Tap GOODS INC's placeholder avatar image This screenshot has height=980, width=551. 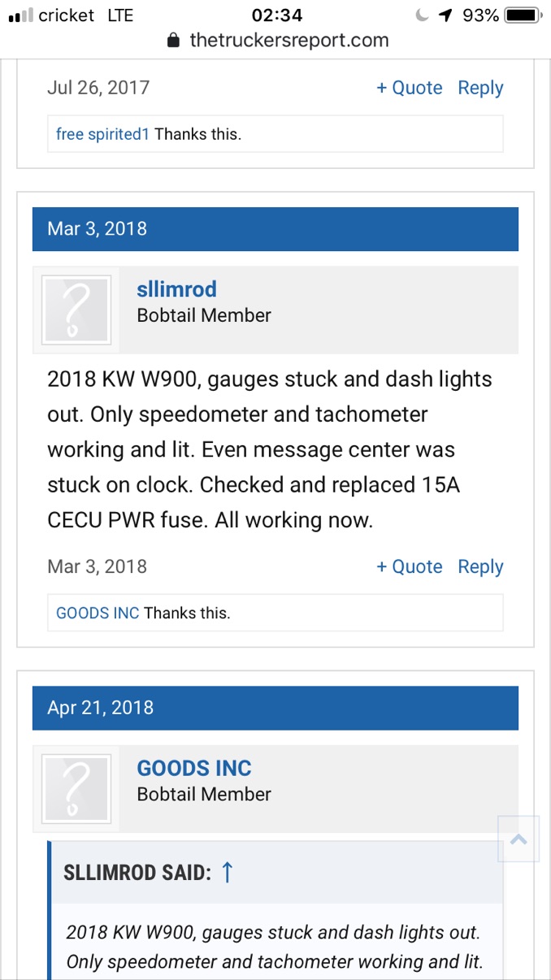(x=76, y=788)
